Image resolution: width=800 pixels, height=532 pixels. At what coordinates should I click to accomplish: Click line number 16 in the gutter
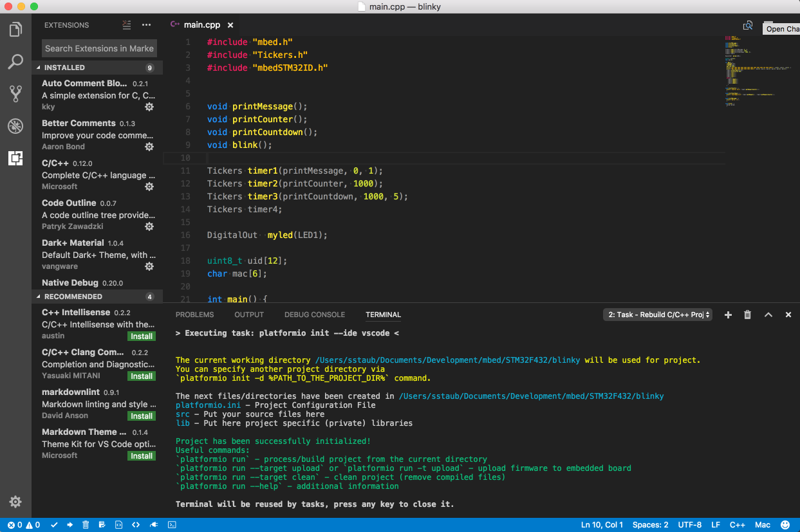pos(186,235)
